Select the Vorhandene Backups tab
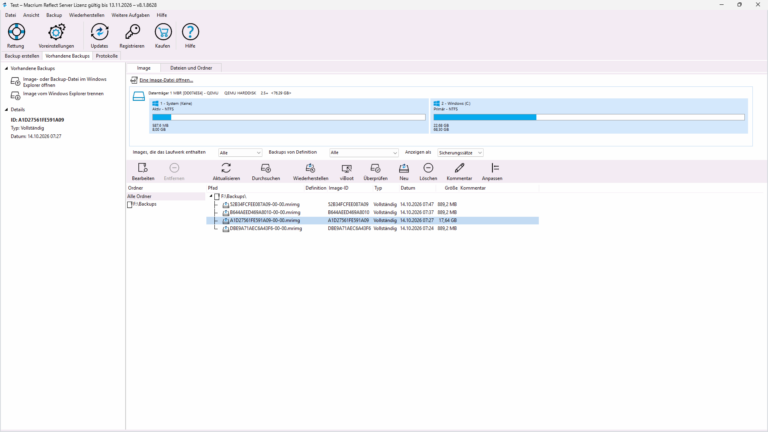 [68, 56]
